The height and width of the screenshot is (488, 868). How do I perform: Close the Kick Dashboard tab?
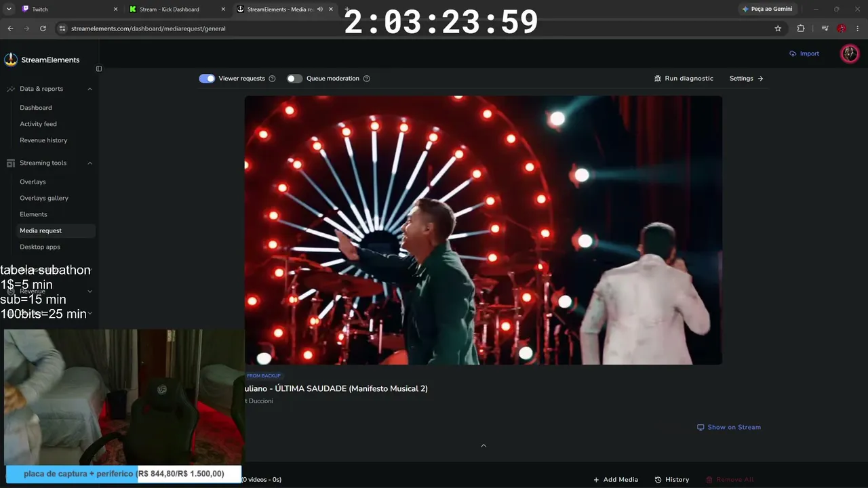click(x=223, y=9)
